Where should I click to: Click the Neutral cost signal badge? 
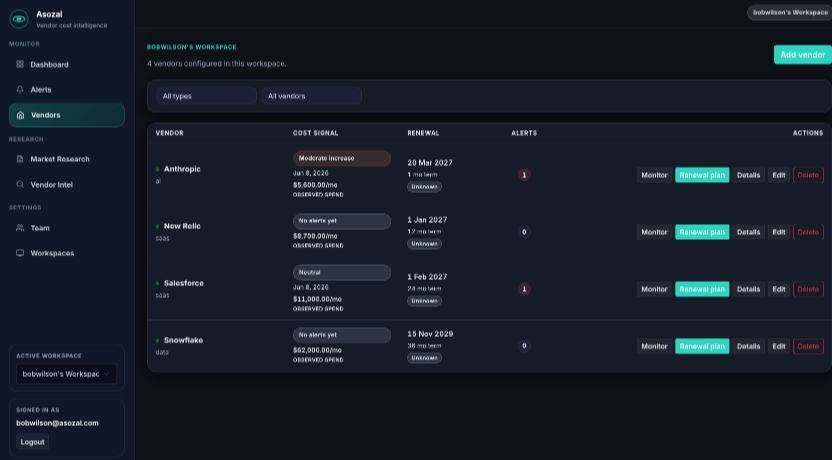(342, 272)
